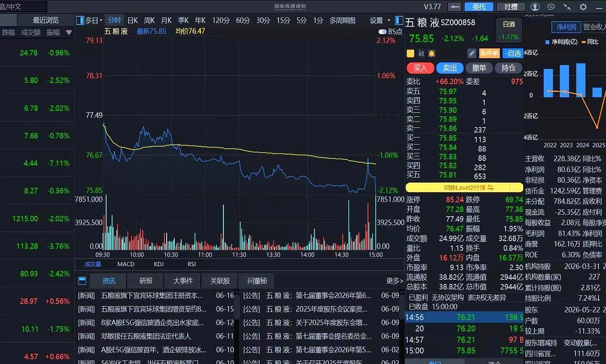The height and width of the screenshot is (364, 606).
Task: Click the yellow L badge under the stock price
Action: [410, 53]
